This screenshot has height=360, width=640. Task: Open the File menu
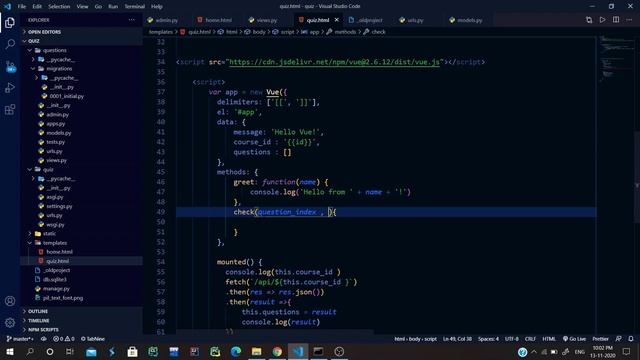point(22,6)
